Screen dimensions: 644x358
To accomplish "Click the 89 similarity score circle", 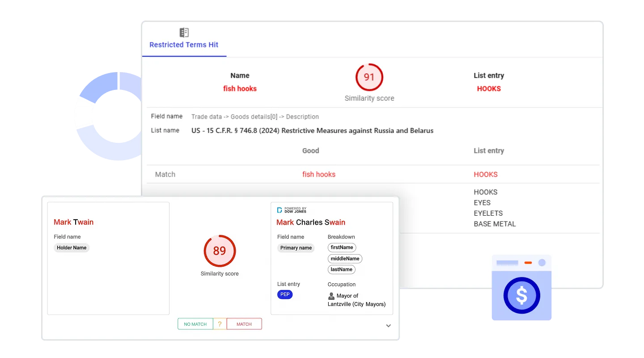I will point(220,251).
